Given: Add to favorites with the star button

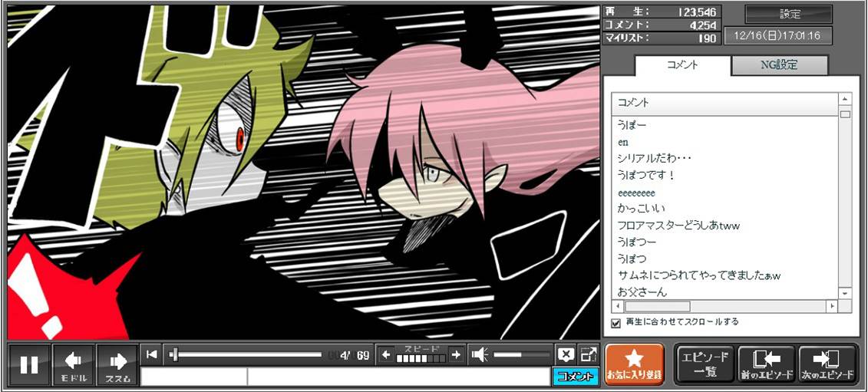Looking at the screenshot, I should [634, 364].
